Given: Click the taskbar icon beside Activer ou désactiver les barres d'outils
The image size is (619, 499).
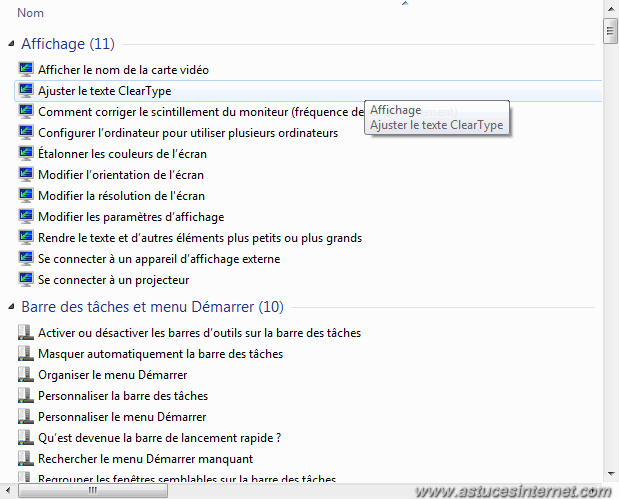Looking at the screenshot, I should (26, 332).
